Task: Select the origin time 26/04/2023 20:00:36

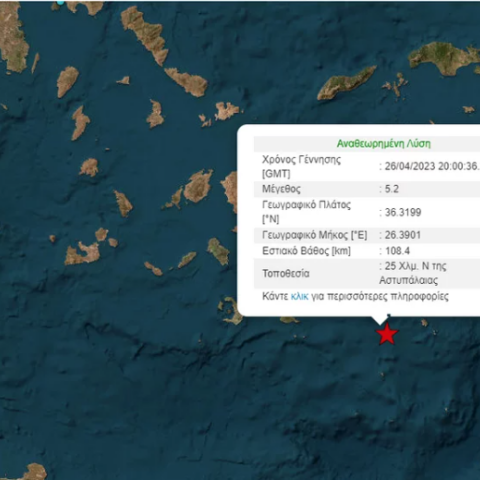Action: (432, 166)
